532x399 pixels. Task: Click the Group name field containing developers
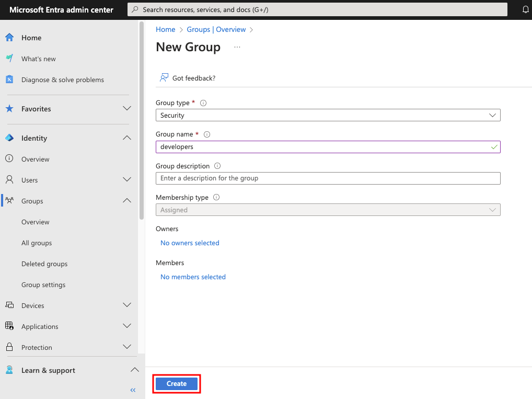[328, 147]
